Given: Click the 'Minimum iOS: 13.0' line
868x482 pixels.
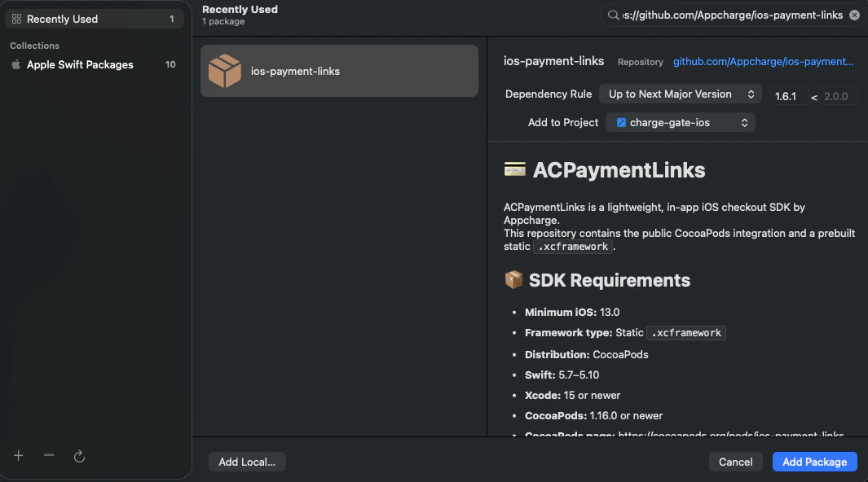Looking at the screenshot, I should click(x=572, y=313).
